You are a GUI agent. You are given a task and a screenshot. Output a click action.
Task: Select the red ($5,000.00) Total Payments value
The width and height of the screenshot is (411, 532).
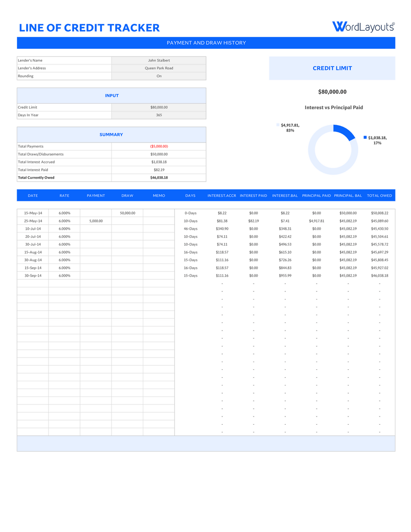(158, 146)
